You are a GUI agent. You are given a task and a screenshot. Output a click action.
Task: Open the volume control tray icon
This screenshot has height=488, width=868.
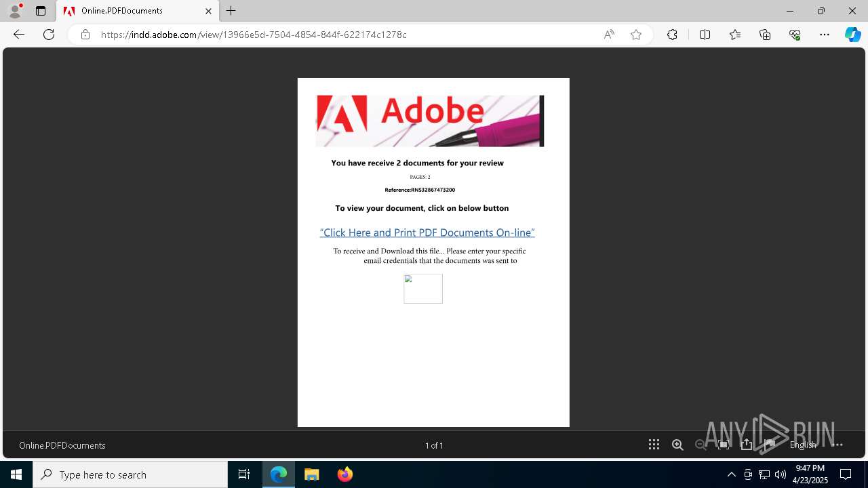point(781,474)
